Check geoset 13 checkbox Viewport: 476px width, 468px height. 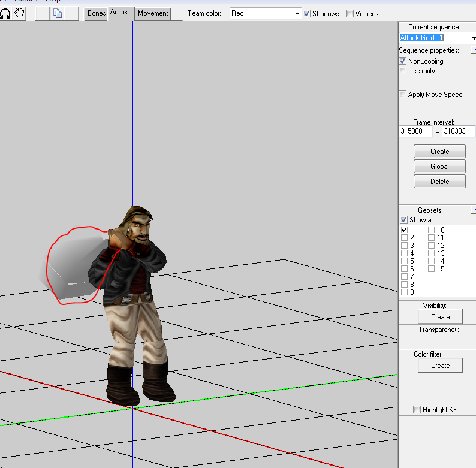(x=432, y=253)
